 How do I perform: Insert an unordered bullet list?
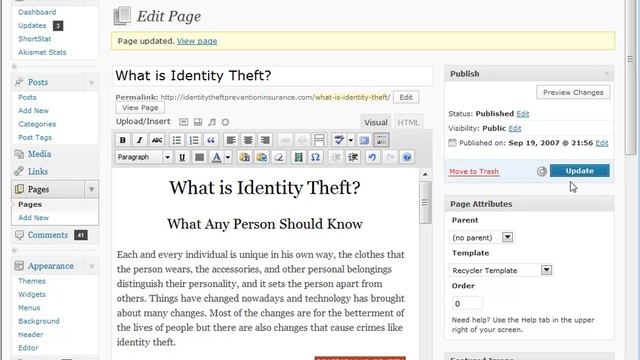coord(177,140)
